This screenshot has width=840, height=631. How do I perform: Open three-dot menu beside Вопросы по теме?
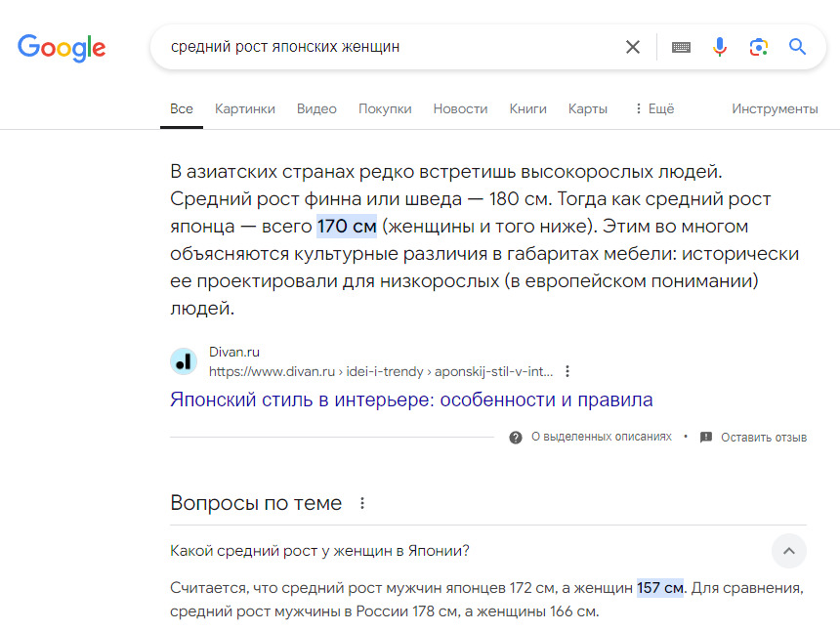362,503
